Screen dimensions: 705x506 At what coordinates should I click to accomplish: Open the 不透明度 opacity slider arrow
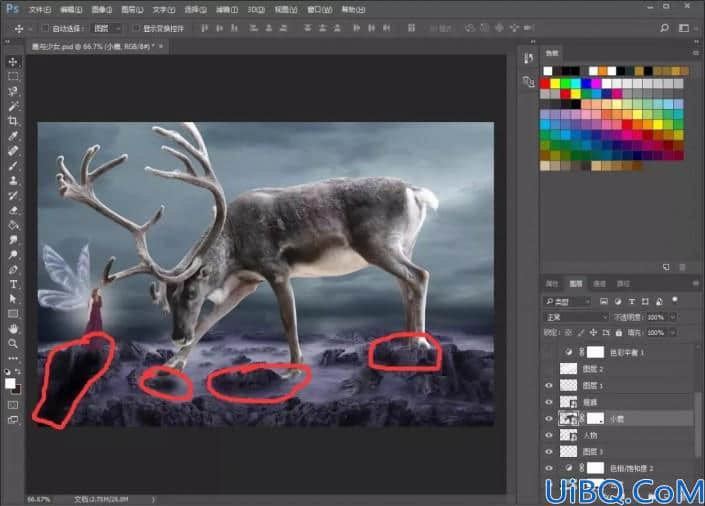coord(673,317)
